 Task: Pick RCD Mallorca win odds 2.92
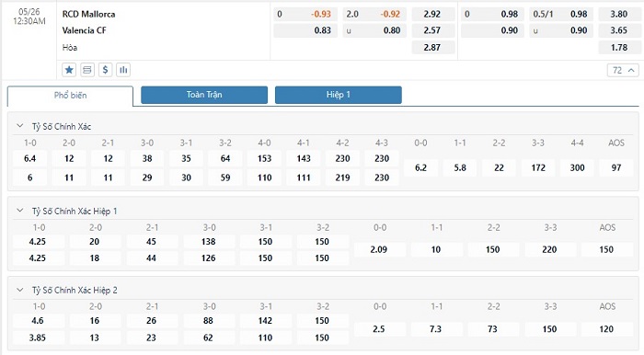[433, 14]
